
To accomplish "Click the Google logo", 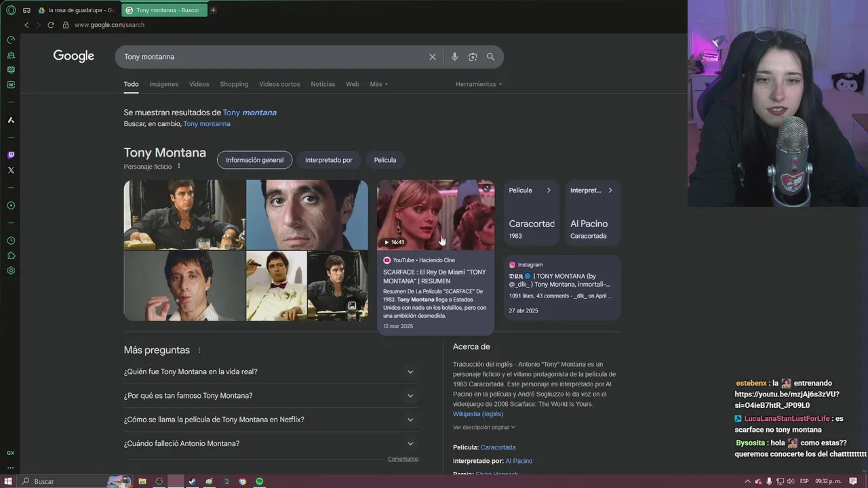I will click(74, 56).
